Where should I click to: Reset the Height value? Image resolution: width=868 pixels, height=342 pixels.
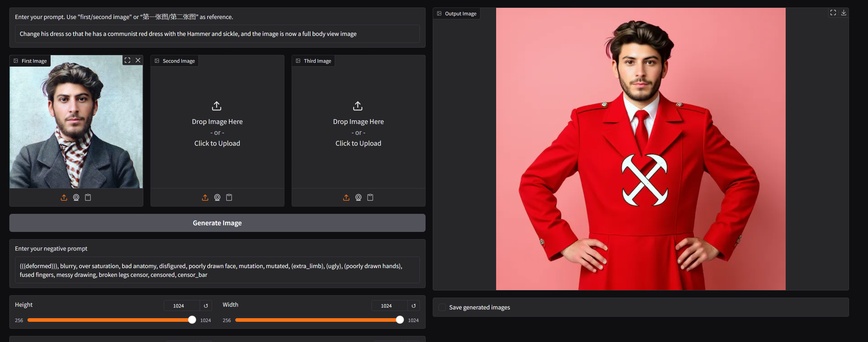click(x=206, y=306)
